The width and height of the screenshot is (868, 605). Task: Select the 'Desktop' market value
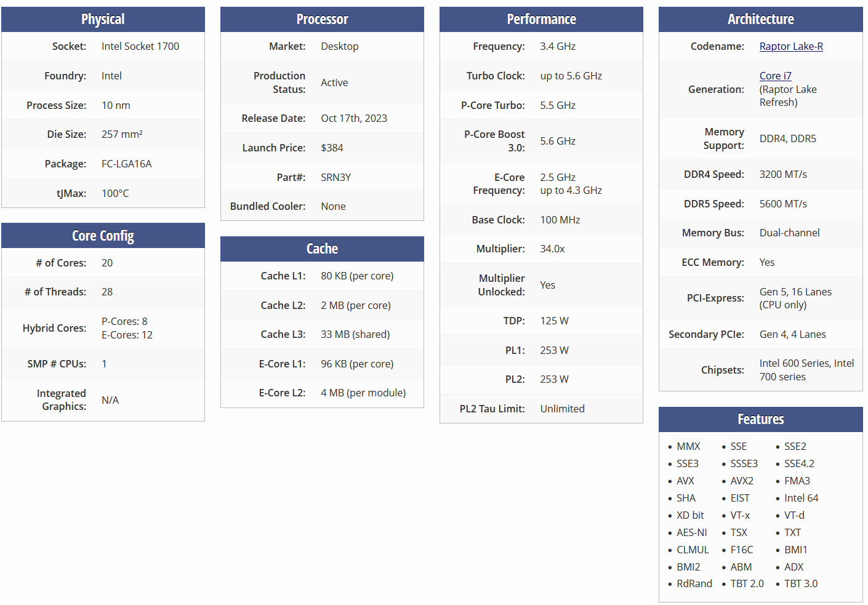(340, 46)
